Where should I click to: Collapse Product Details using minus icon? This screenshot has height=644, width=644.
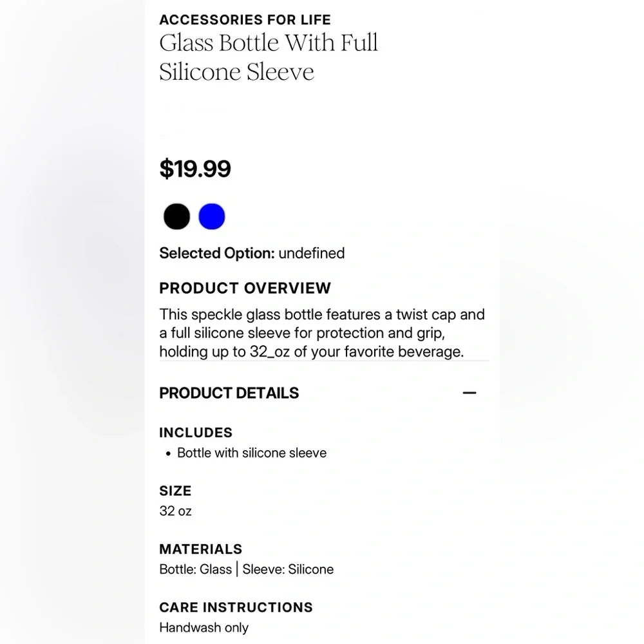click(x=469, y=393)
